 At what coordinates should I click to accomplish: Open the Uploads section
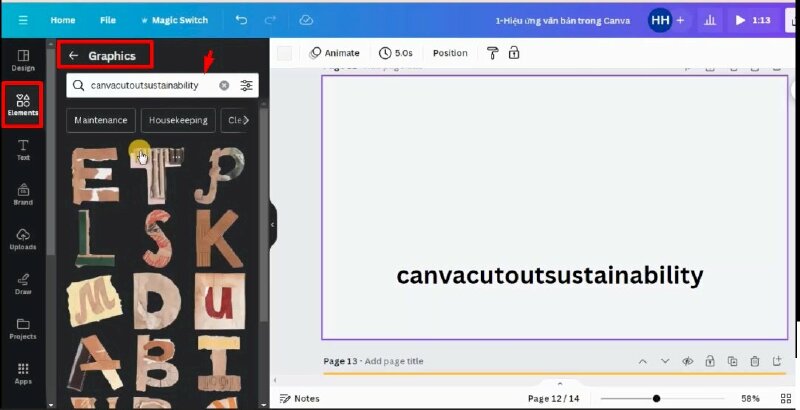22,238
